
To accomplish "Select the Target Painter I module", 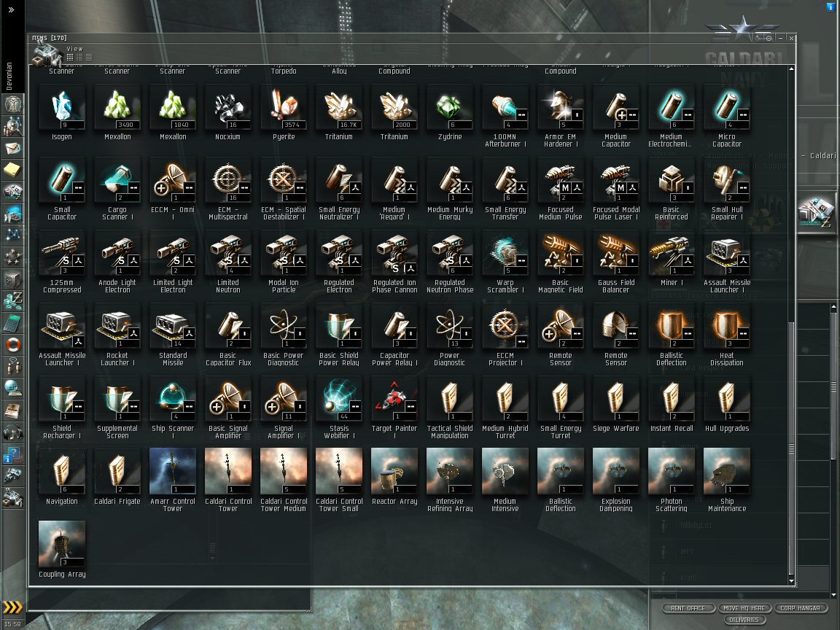I will [x=394, y=399].
